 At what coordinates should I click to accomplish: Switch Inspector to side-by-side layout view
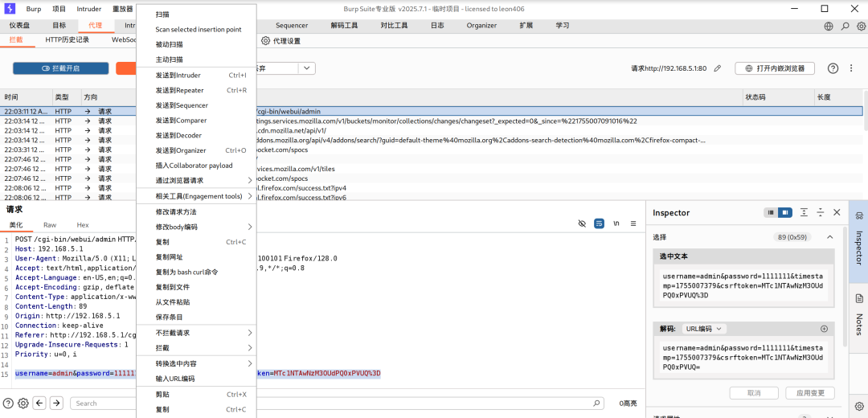[x=784, y=212]
